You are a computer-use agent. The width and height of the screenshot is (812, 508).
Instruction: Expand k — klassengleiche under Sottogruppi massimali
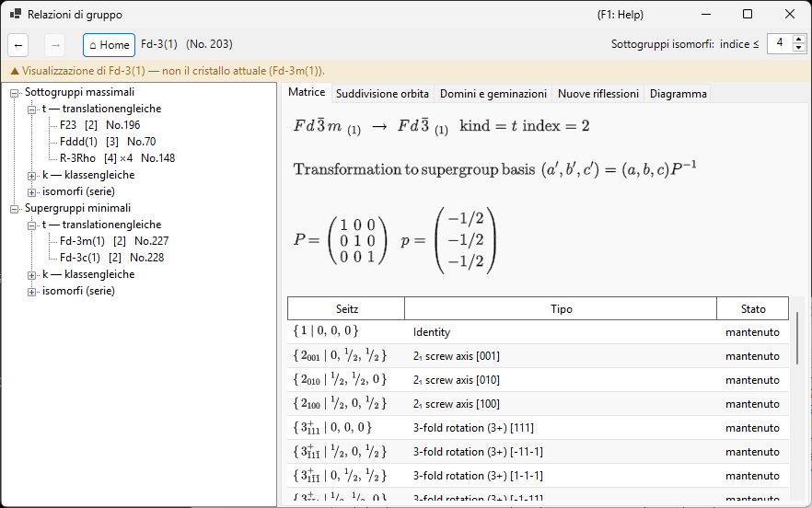[x=32, y=176]
